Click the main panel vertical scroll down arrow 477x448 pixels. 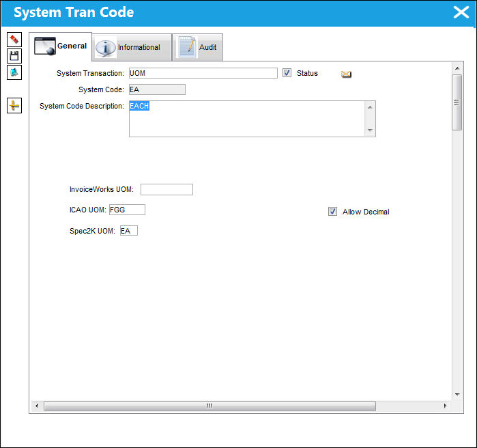(x=457, y=395)
